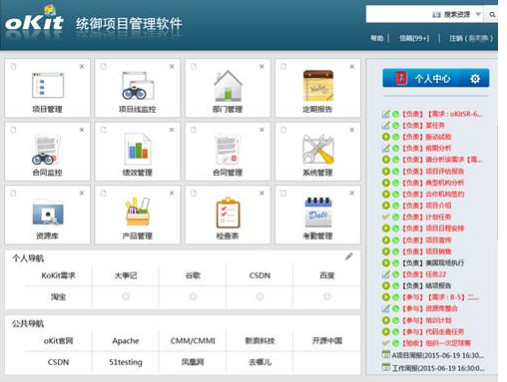507x382 pixels.
Task: Open the 部门管理 house icon
Action: [x=228, y=86]
